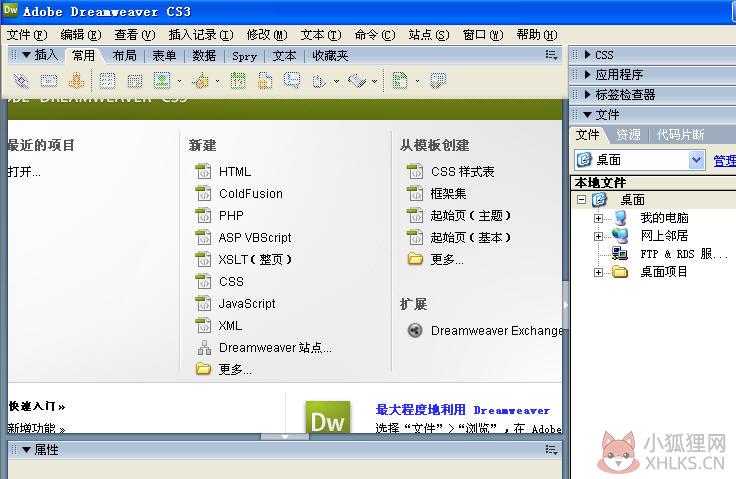Click 新增功能 link

(x=36, y=428)
